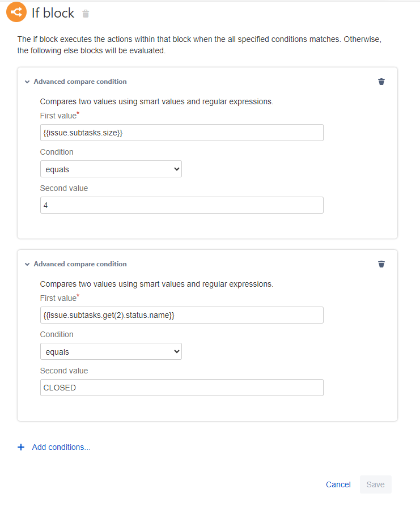Screen dimensions: 420x506
Task: Save the If block configuration
Action: pyautogui.click(x=375, y=484)
